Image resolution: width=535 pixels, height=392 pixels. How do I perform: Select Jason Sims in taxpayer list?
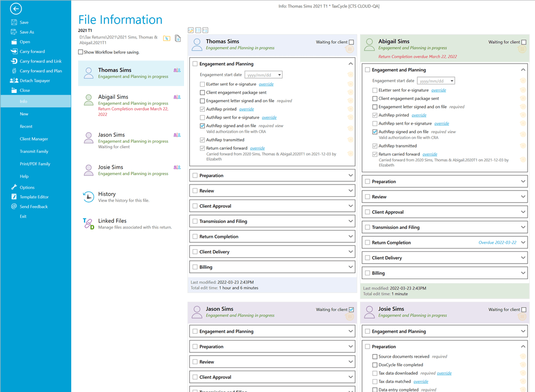(131, 140)
